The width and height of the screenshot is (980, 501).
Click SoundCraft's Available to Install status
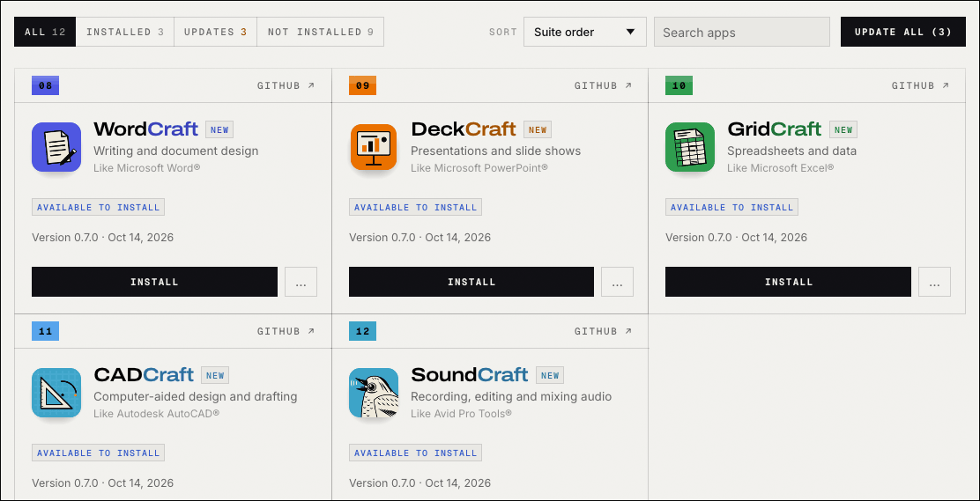coord(416,453)
